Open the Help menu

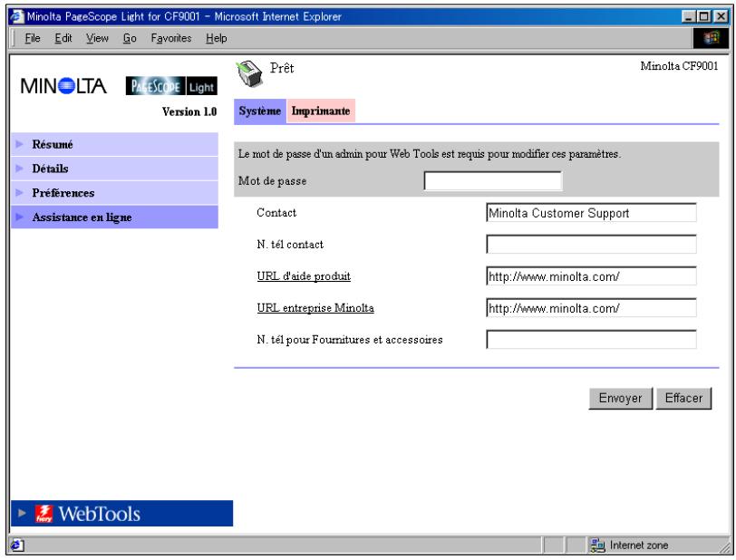(217, 38)
